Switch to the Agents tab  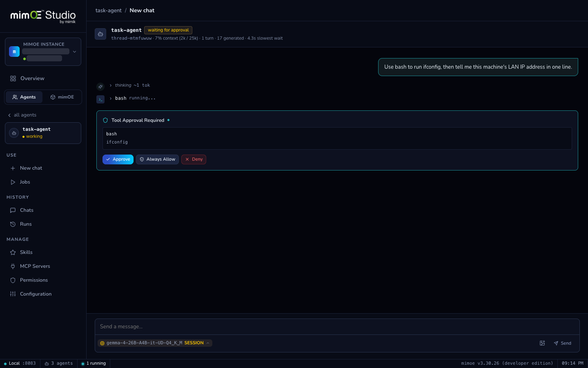(x=24, y=97)
